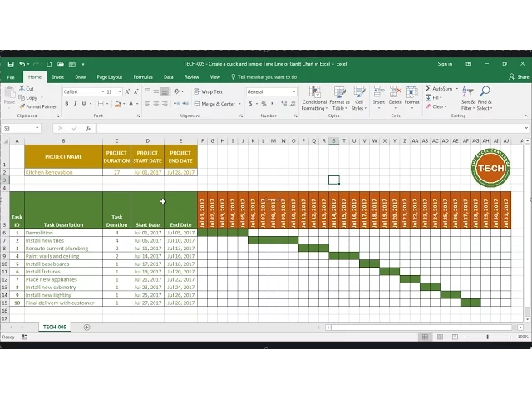Activate the Format Painter brush

[x=22, y=106]
